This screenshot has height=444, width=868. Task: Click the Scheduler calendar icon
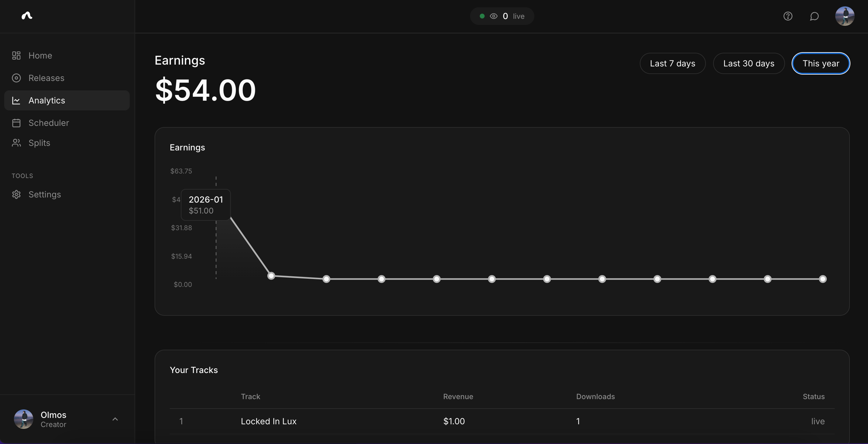click(x=16, y=123)
